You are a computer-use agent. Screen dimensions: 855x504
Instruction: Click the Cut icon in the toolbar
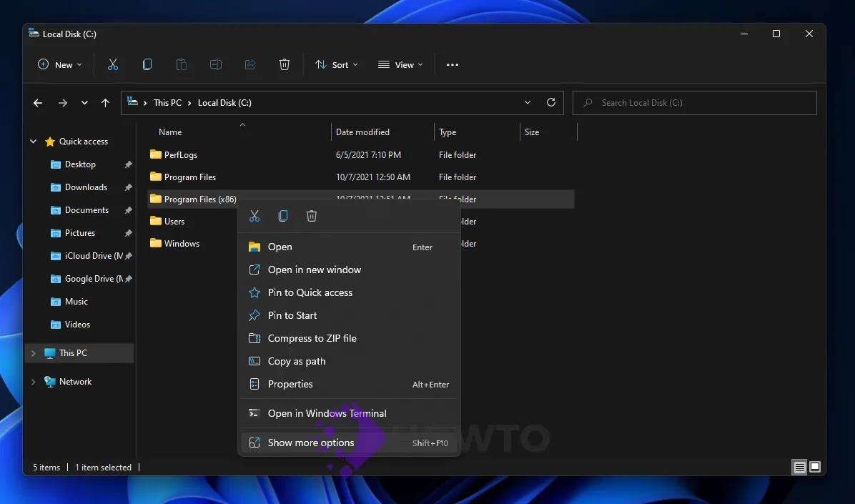point(113,64)
